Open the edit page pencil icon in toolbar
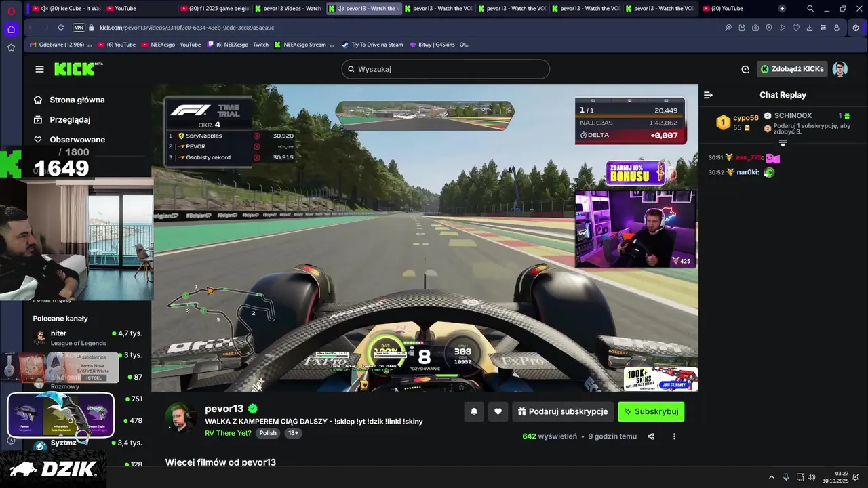 742,28
